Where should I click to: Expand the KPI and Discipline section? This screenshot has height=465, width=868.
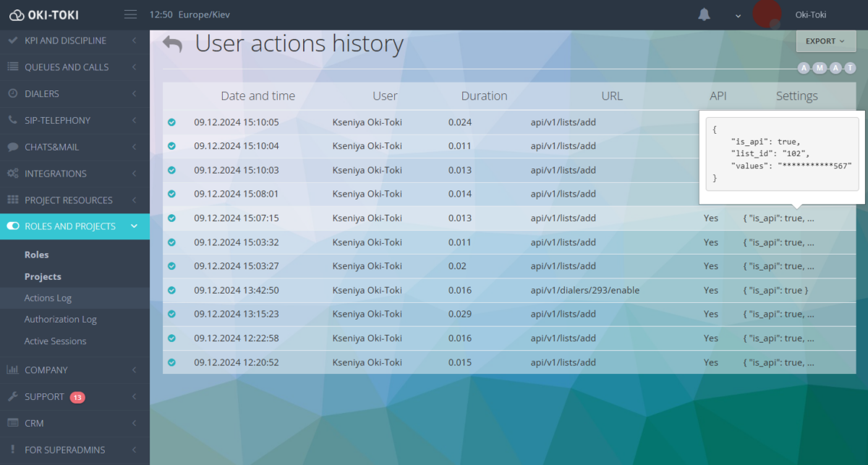click(75, 40)
